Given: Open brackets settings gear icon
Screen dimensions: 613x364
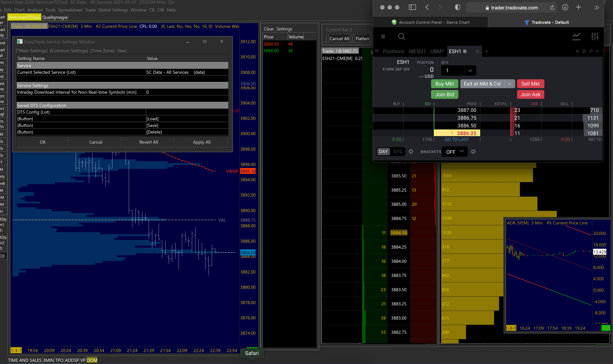Looking at the screenshot, I should [x=473, y=152].
